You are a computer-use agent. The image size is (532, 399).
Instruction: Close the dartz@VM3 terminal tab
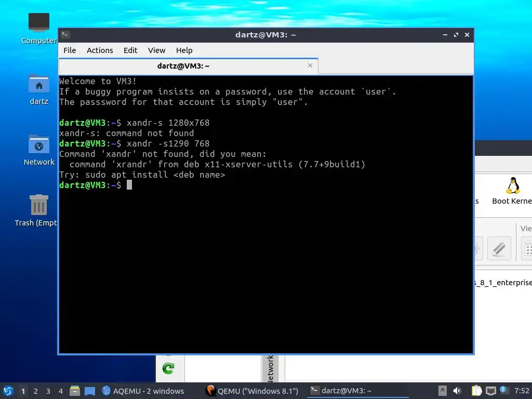310,65
